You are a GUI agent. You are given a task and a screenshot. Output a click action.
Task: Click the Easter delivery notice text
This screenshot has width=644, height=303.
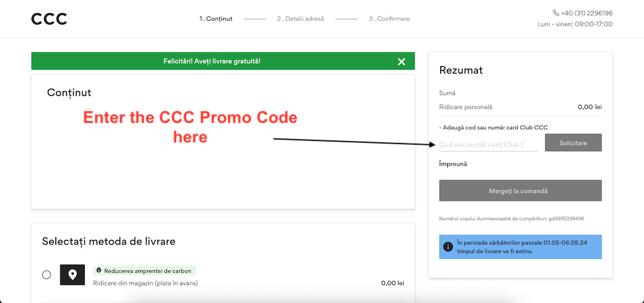pyautogui.click(x=521, y=247)
